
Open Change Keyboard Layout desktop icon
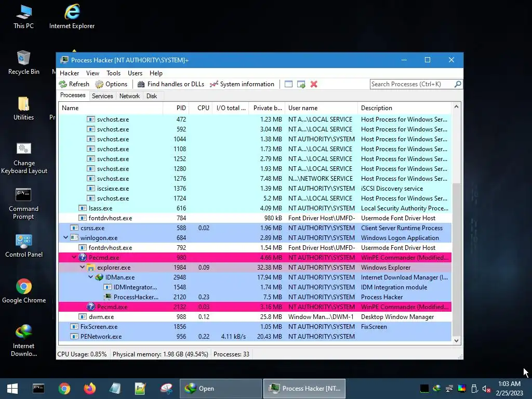[24, 158]
